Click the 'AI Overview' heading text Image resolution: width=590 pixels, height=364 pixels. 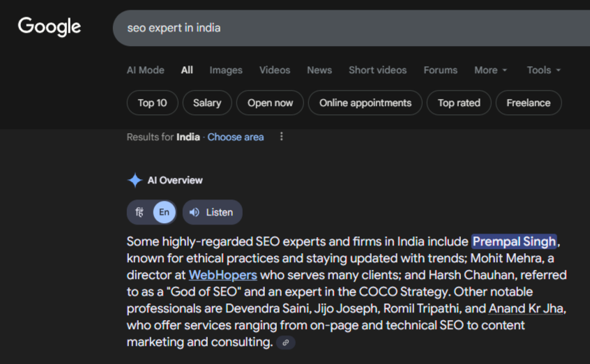tap(175, 181)
